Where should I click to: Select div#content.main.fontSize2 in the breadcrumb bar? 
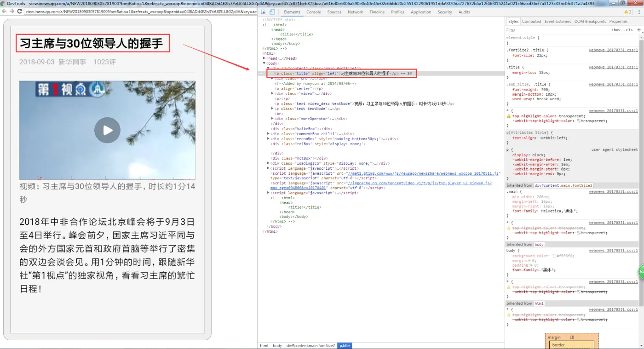pyautogui.click(x=310, y=345)
